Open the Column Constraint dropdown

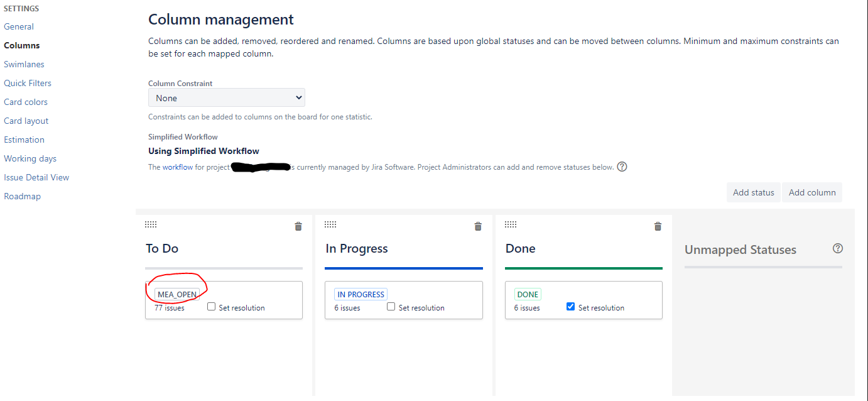point(227,97)
